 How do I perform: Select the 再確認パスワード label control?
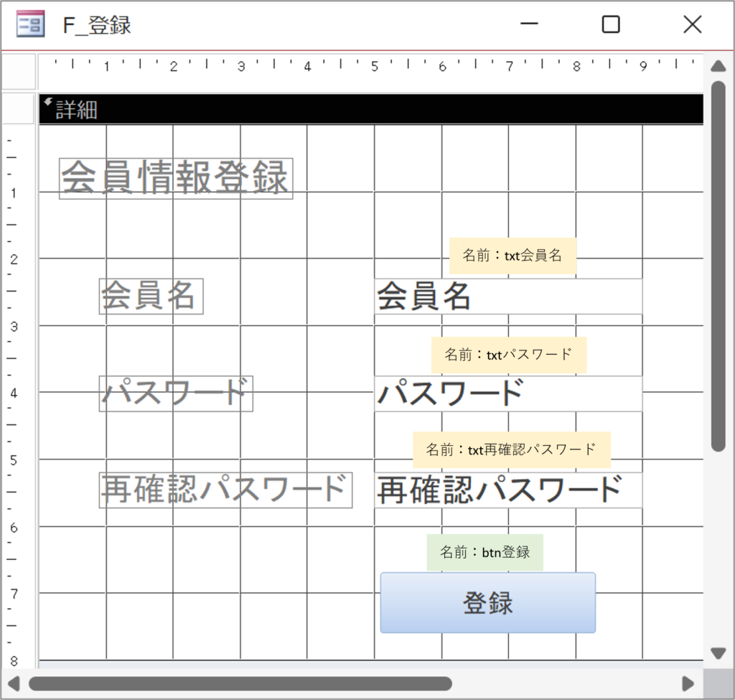pos(225,490)
